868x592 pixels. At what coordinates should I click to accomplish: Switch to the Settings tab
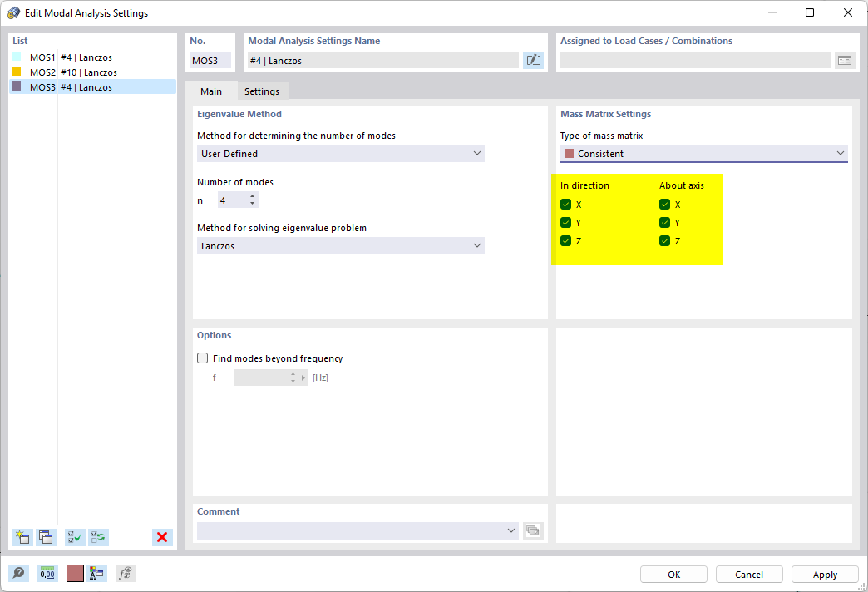click(x=262, y=91)
